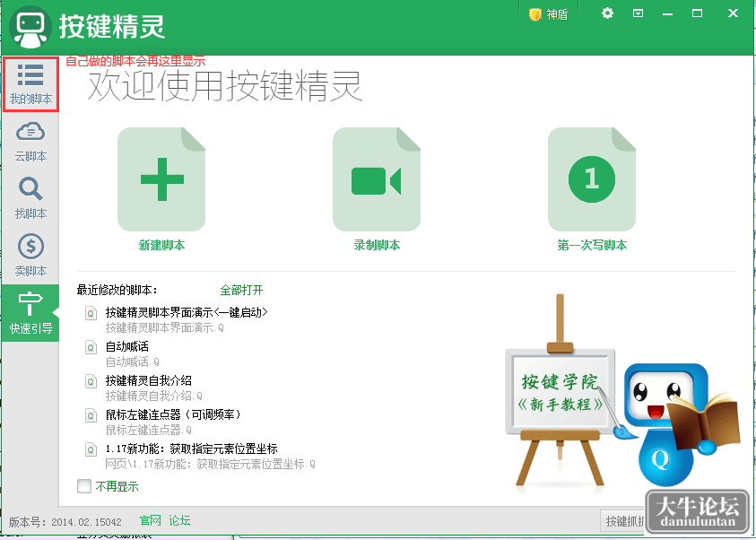Click the file name 鼠标左键连点器.Q

[x=149, y=430]
